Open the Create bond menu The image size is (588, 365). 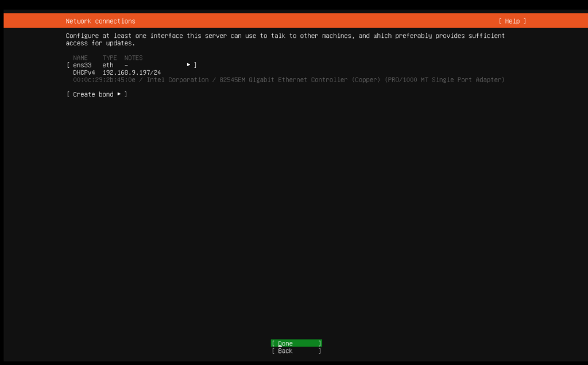(96, 94)
